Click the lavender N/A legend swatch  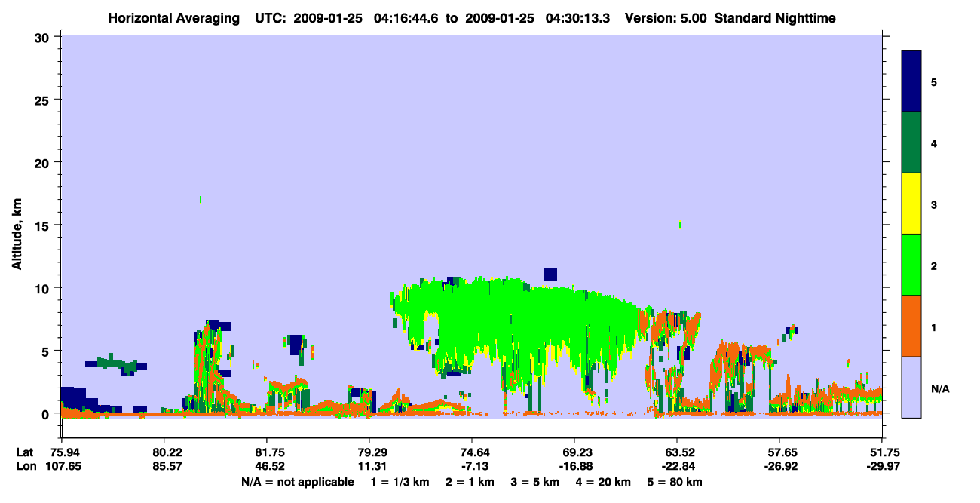pos(911,386)
